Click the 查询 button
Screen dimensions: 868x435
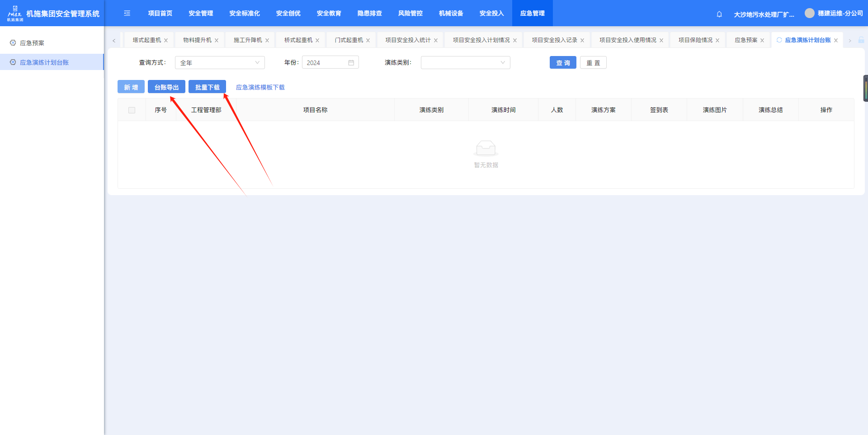coord(563,63)
